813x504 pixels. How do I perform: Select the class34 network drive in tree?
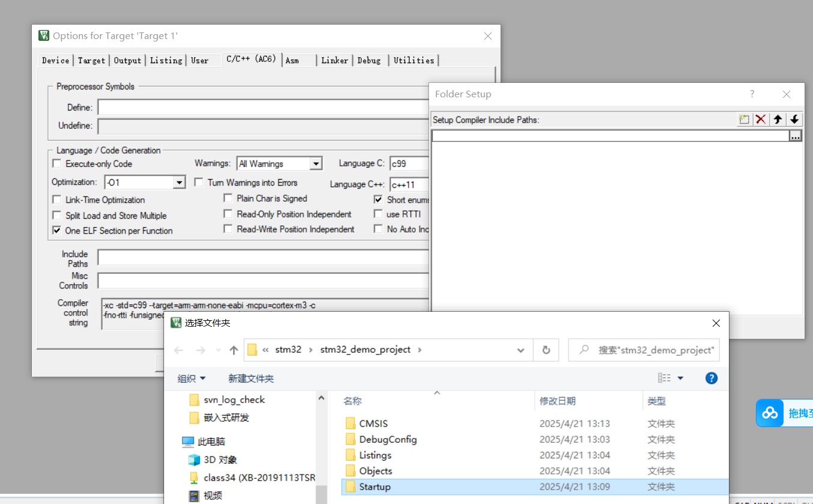click(x=259, y=478)
